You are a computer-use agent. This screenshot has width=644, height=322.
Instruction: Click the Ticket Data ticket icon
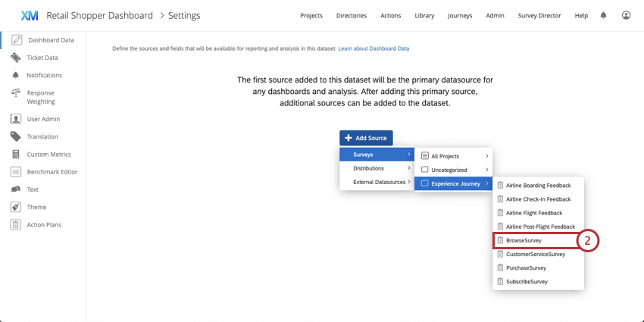[16, 58]
